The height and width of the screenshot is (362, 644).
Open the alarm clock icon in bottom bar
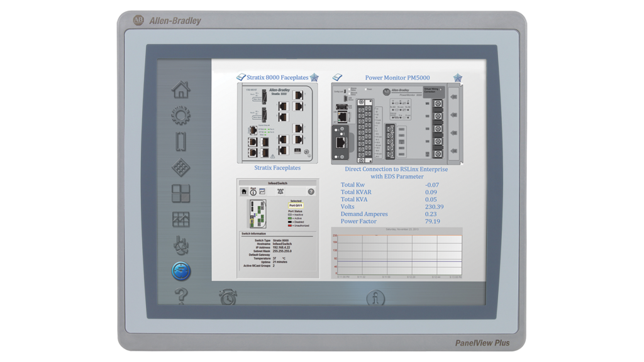(x=228, y=297)
